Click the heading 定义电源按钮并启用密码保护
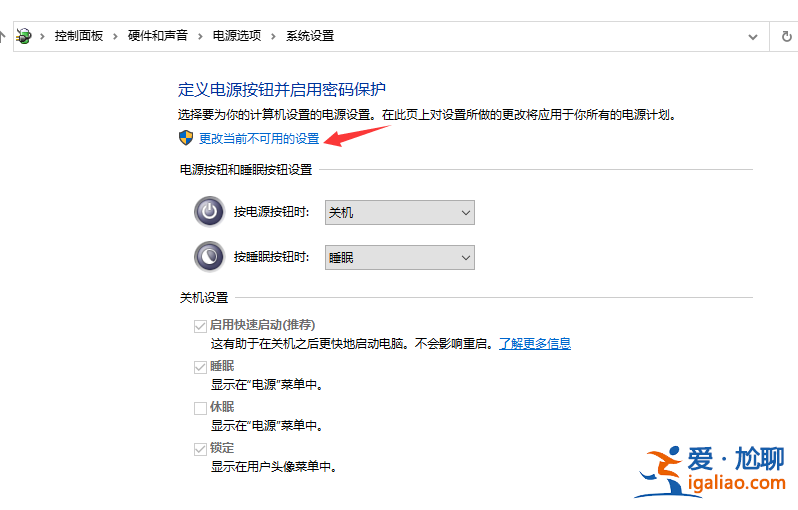Image resolution: width=798 pixels, height=510 pixels. click(281, 90)
